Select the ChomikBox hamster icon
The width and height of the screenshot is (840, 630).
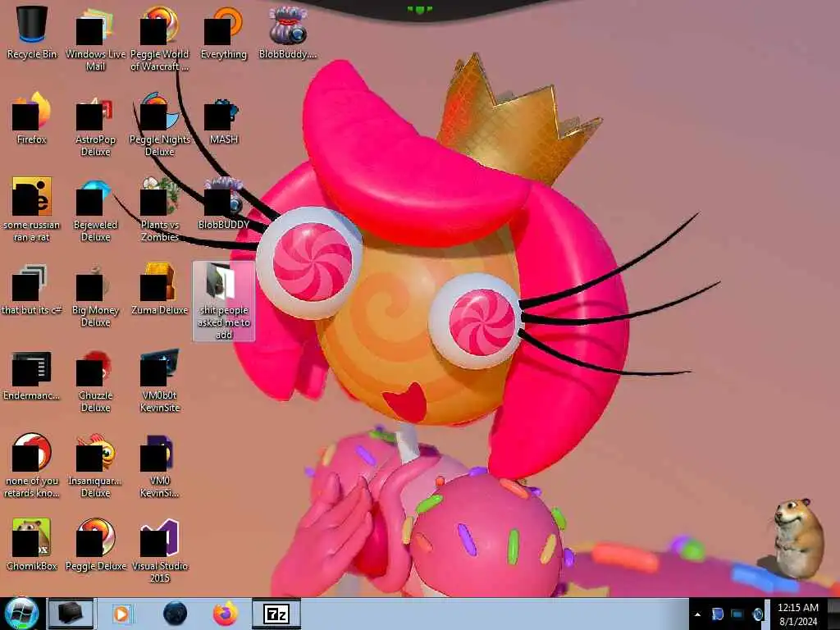[x=32, y=545]
